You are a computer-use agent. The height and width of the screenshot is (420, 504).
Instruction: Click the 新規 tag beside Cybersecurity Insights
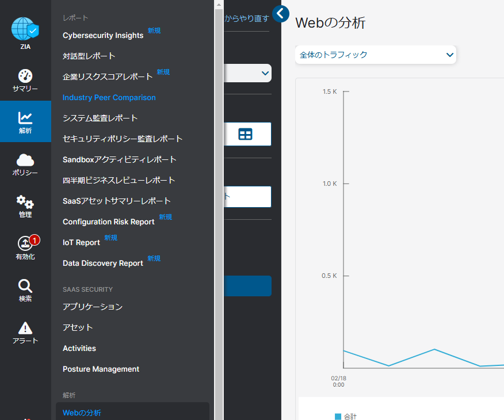coord(154,30)
